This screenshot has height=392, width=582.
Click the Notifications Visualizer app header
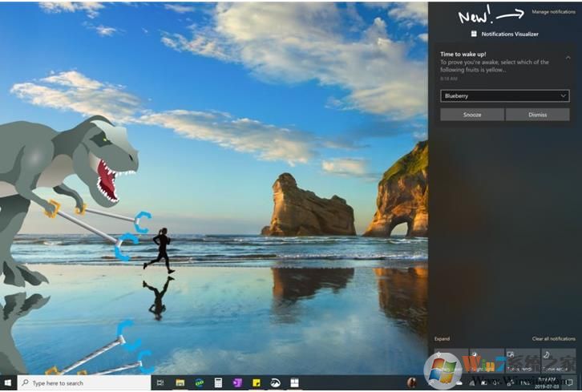click(504, 34)
